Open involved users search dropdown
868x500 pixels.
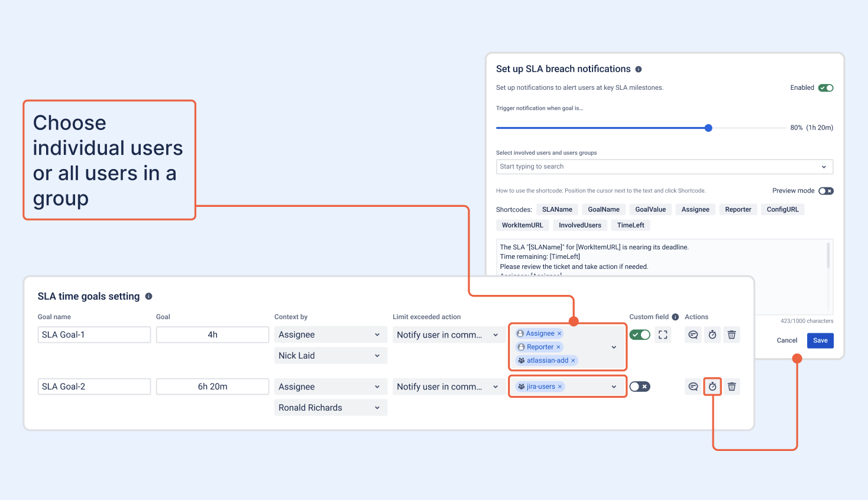[x=665, y=167]
